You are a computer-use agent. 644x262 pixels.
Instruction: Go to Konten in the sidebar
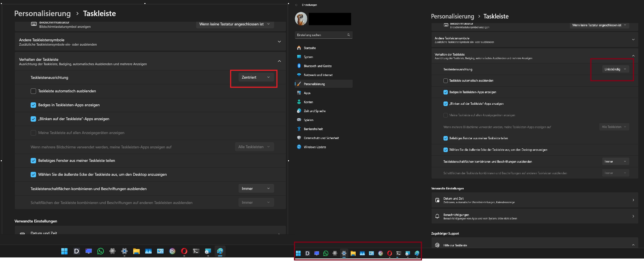(x=308, y=102)
